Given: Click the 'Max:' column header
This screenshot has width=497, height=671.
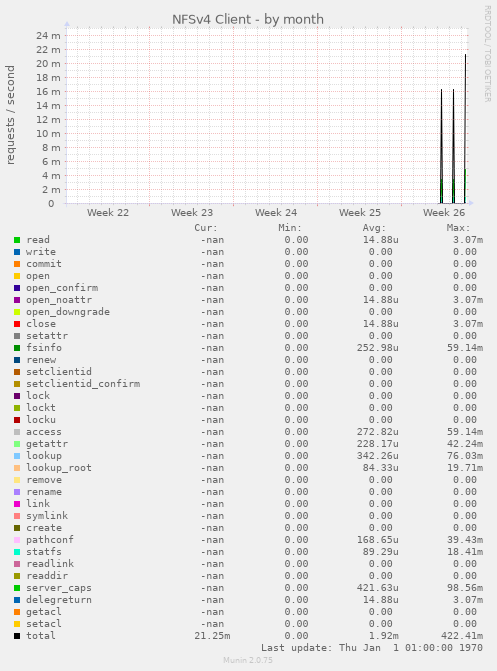Looking at the screenshot, I should coord(458,228).
